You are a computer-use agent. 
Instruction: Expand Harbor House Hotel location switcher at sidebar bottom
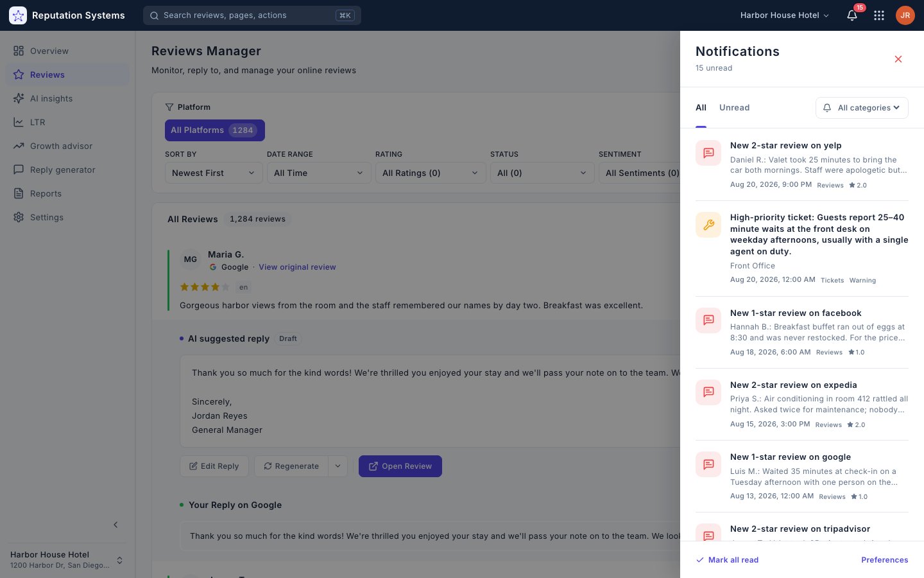pos(67,560)
